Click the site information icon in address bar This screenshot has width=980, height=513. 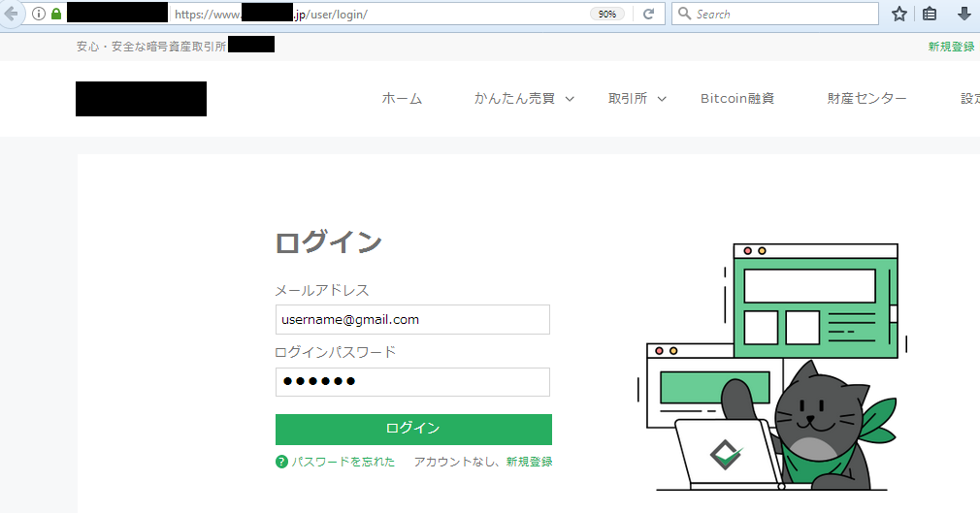coord(39,15)
